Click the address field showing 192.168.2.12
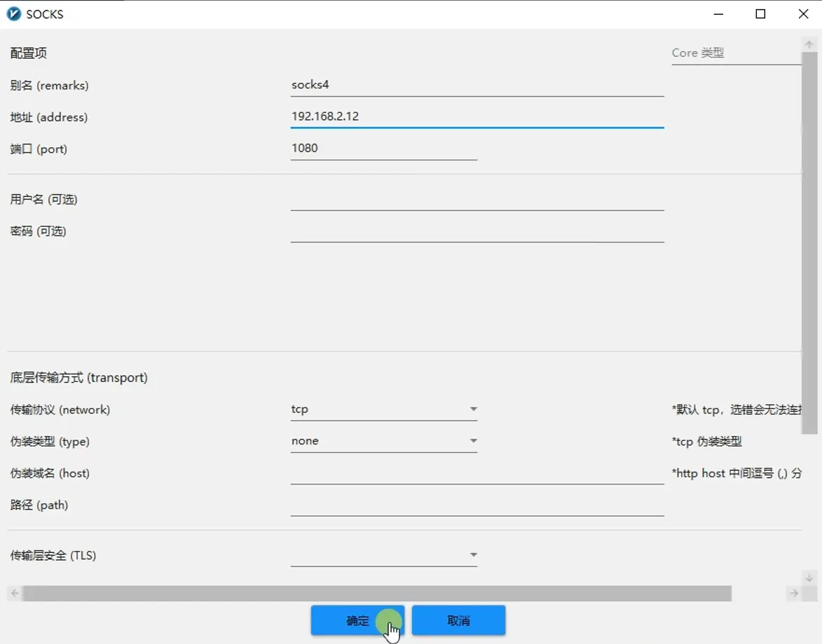Image resolution: width=822 pixels, height=644 pixels. pos(477,116)
